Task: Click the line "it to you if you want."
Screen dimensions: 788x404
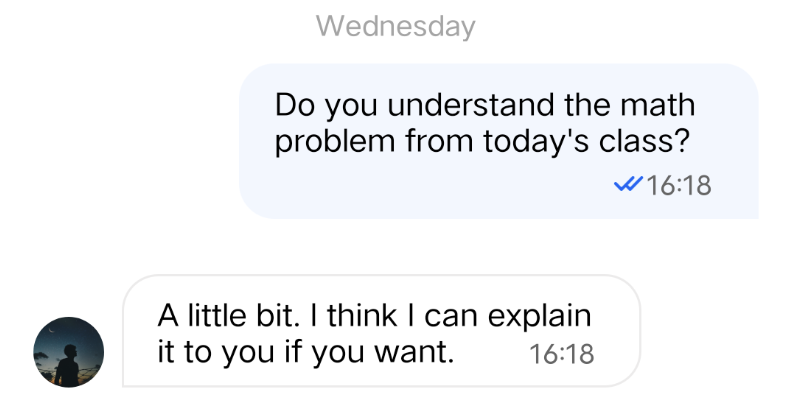Action: pos(306,352)
